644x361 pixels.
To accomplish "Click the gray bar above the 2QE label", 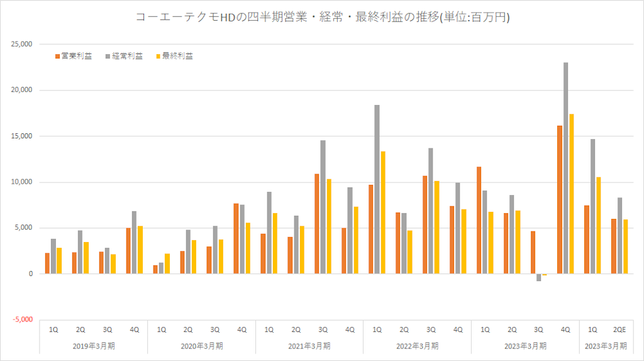I will point(619,236).
